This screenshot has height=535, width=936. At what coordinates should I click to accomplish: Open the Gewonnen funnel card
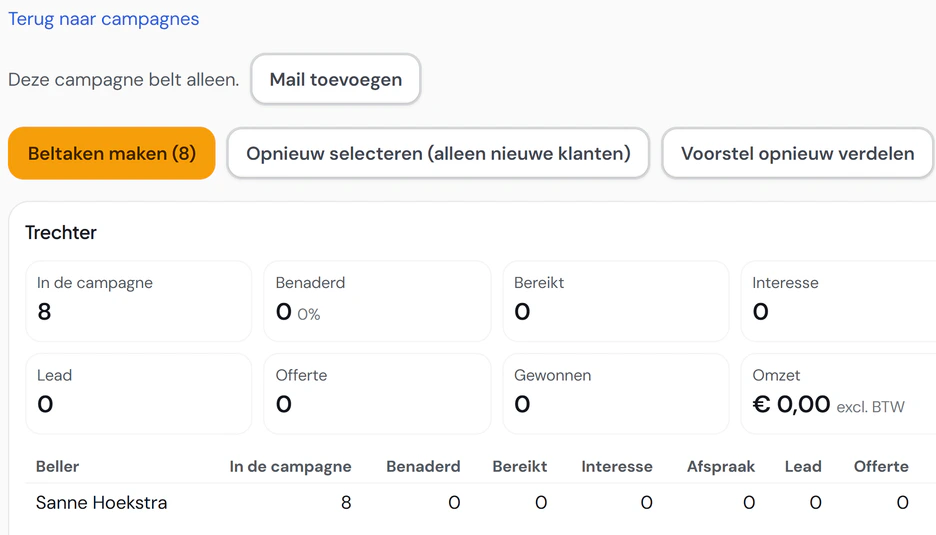pyautogui.click(x=616, y=393)
